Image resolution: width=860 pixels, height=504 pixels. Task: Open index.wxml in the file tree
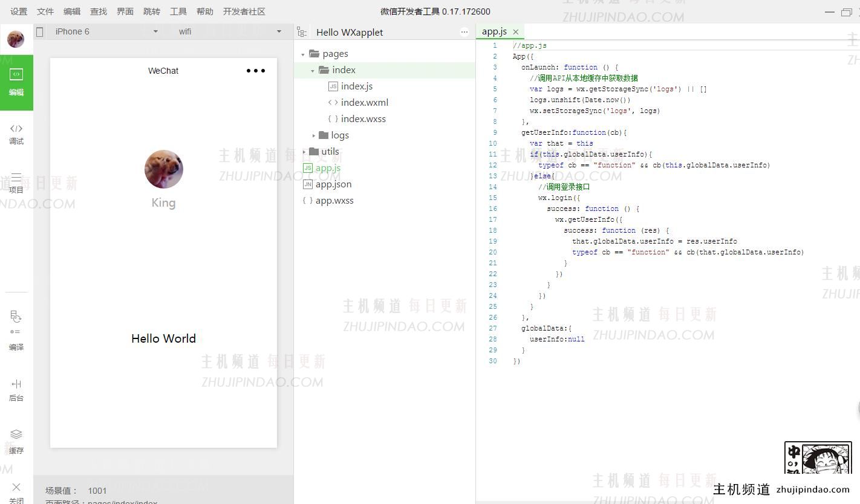[x=365, y=103]
